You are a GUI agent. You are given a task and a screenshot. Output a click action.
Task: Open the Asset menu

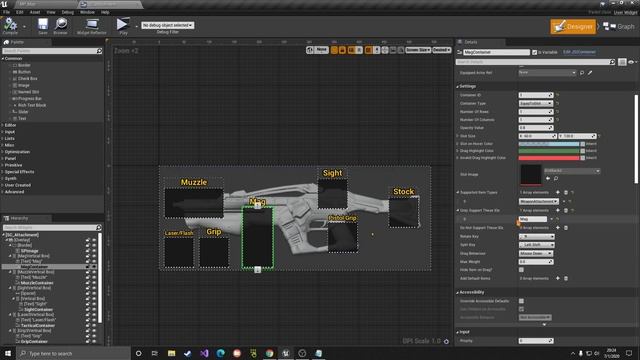click(x=35, y=12)
